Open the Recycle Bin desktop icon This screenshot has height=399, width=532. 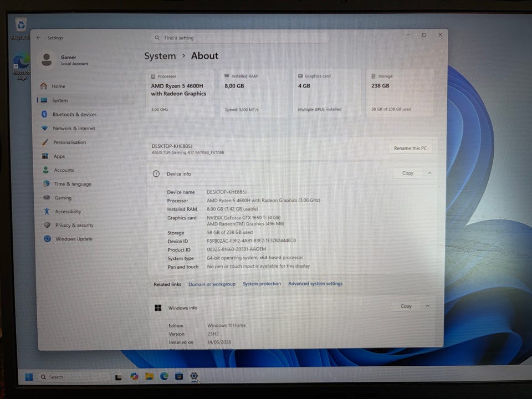tap(21, 27)
